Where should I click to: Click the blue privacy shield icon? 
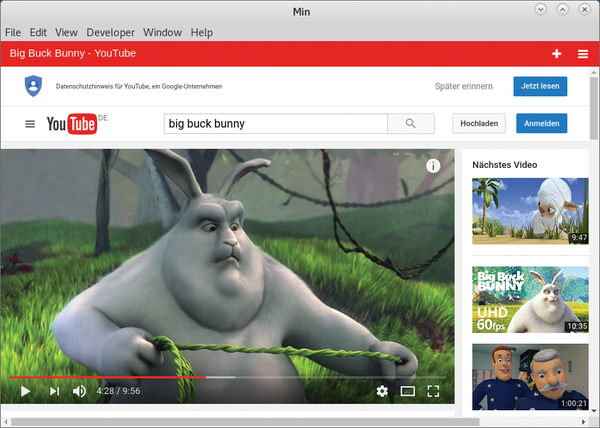[33, 86]
